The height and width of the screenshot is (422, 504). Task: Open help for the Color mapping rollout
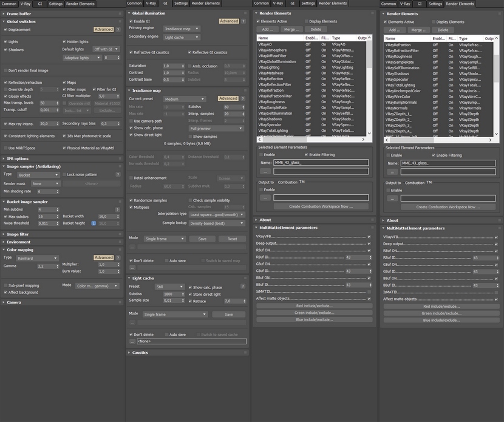point(118,258)
